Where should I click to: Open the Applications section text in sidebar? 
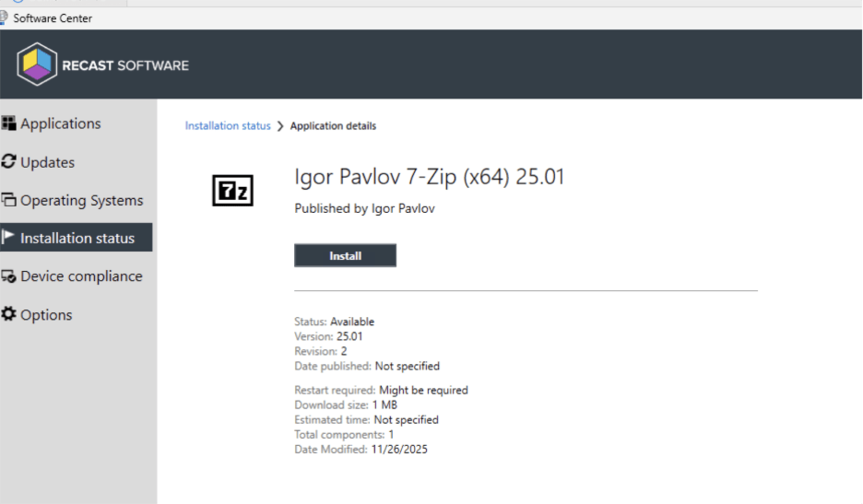click(61, 123)
